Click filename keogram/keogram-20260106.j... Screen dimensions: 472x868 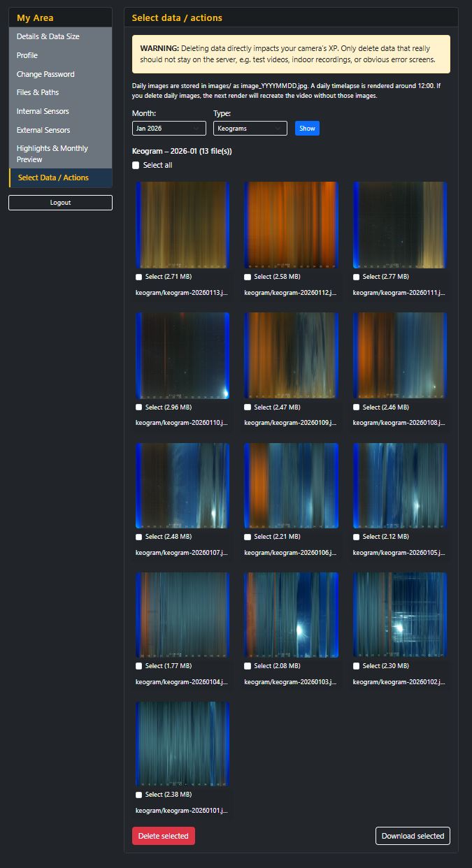(290, 553)
